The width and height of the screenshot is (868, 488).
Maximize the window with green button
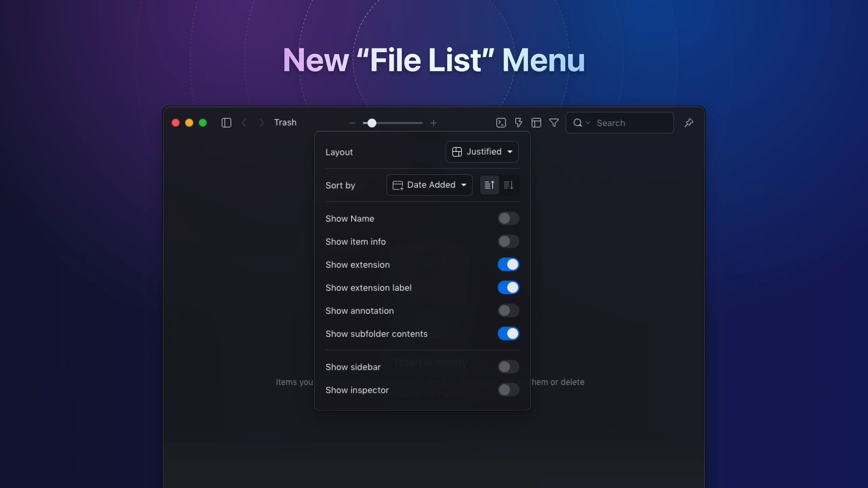[203, 123]
